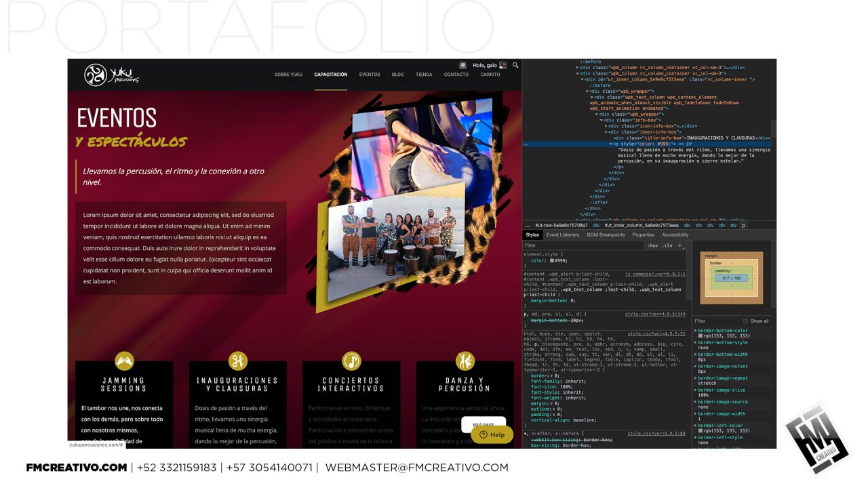Click the Yuku Percusiones logo
Viewport: 868px width, 488px height.
[112, 75]
